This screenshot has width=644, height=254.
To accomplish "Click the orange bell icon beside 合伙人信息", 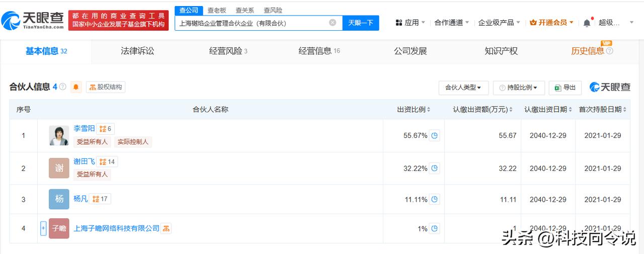I will point(76,87).
